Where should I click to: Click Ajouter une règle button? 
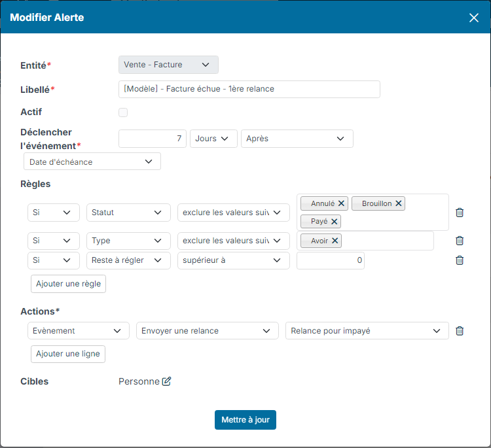[x=68, y=284]
